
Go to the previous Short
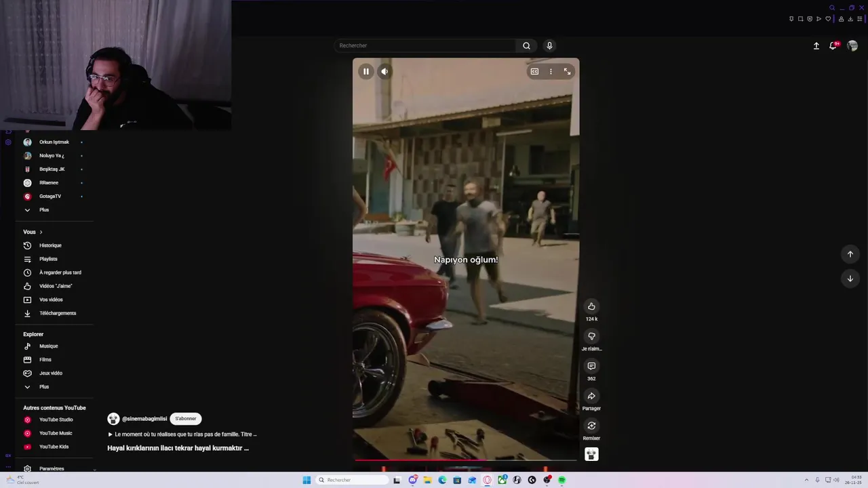click(850, 254)
